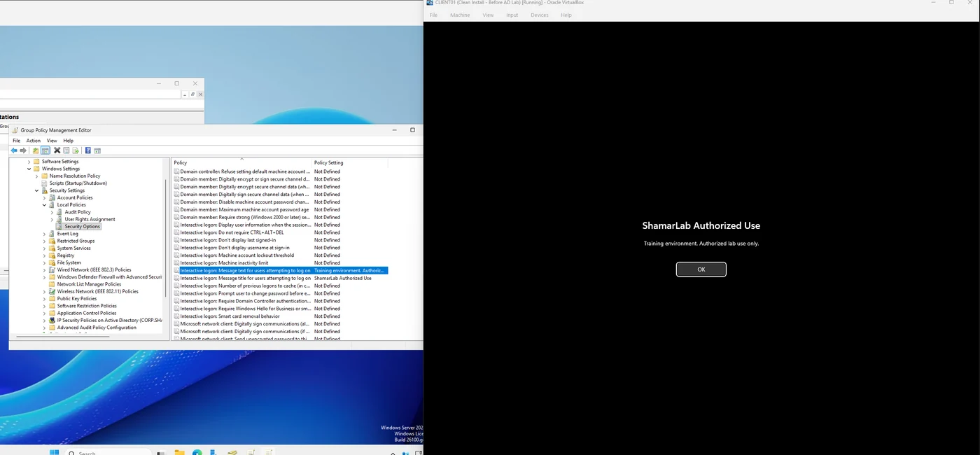Collapse the Local Policies node

click(44, 205)
